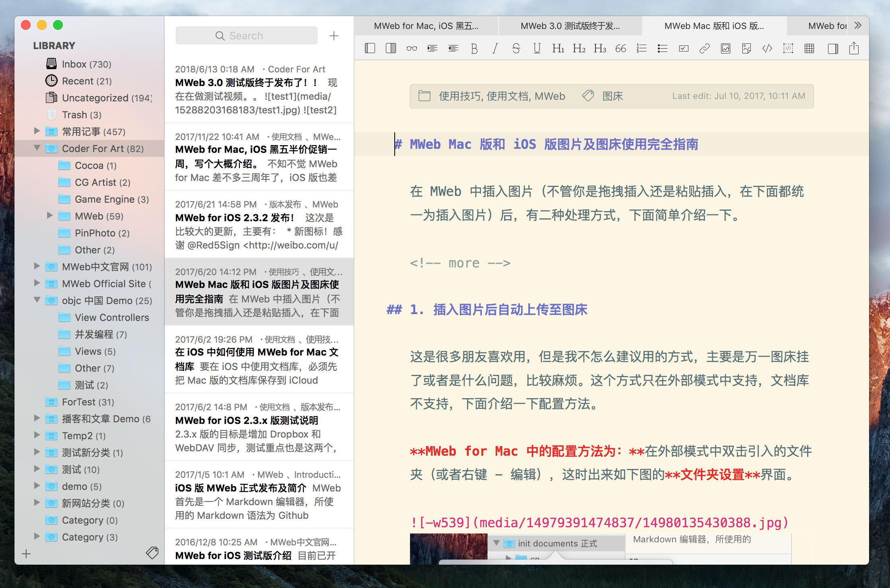
Task: Click the blockquote (66) icon
Action: pyautogui.click(x=620, y=49)
